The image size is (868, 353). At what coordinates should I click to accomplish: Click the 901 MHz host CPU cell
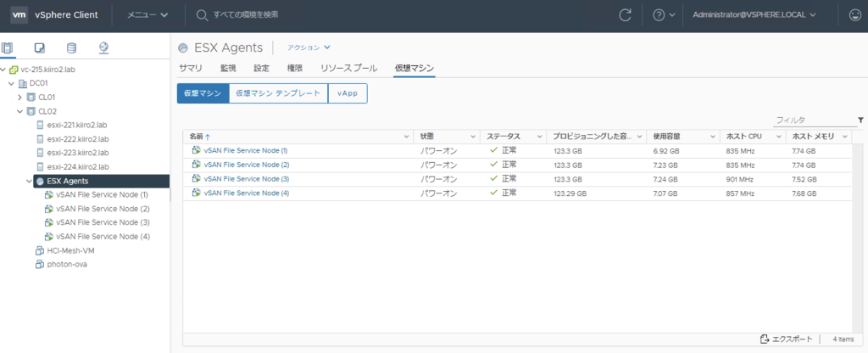[x=740, y=180]
